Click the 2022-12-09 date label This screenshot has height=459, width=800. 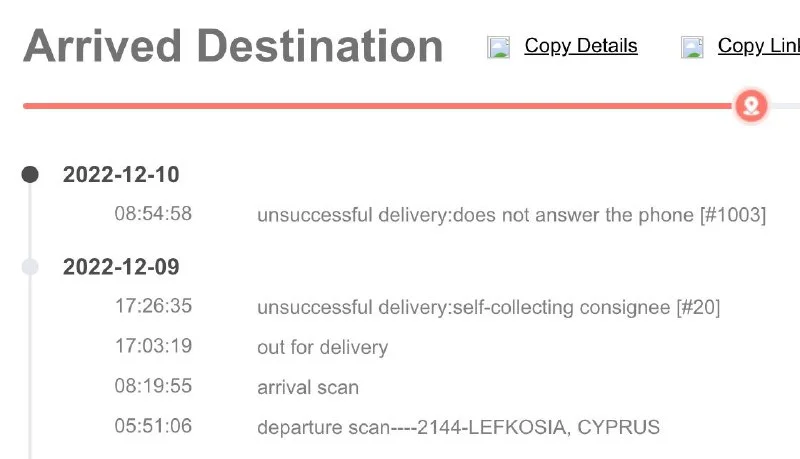tap(121, 267)
